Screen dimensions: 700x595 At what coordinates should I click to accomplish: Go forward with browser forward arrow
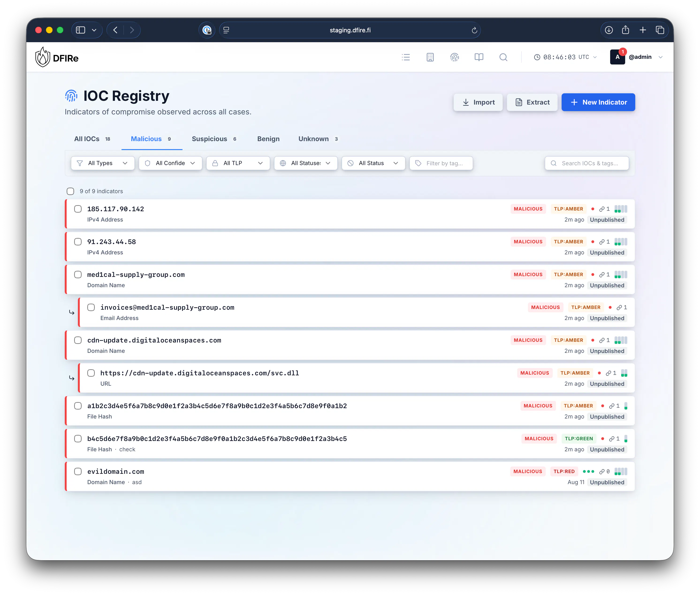click(132, 30)
